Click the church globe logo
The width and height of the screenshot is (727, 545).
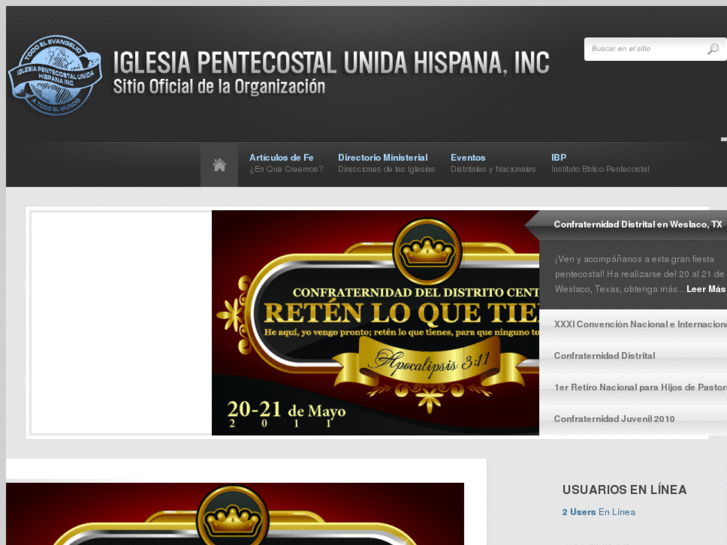(x=55, y=75)
